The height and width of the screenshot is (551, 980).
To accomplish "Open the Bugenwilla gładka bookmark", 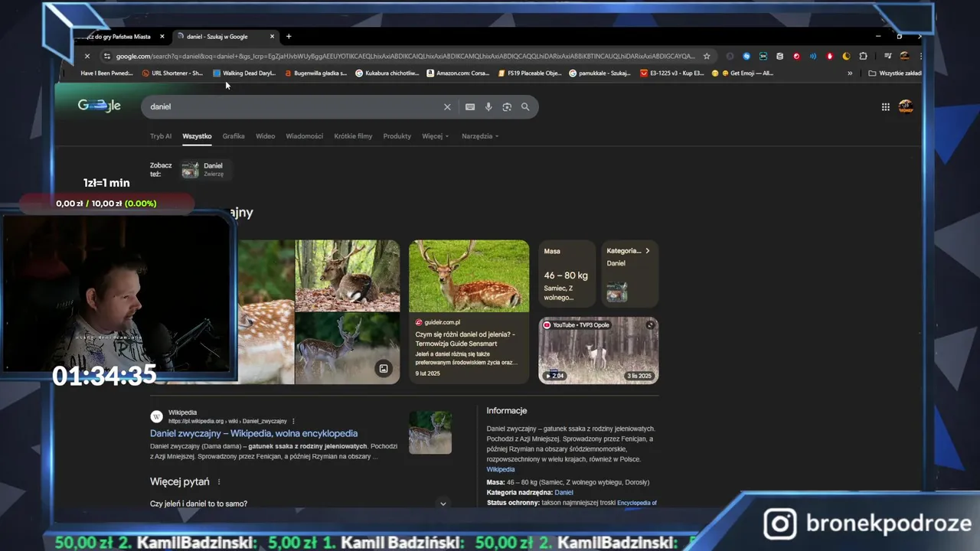I will [x=315, y=73].
